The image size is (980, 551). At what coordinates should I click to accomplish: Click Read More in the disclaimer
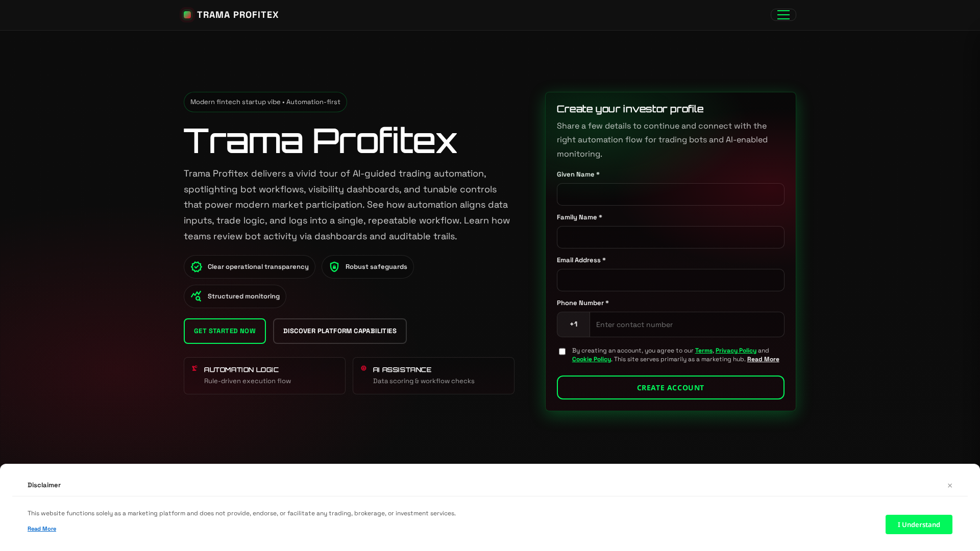pyautogui.click(x=42, y=529)
